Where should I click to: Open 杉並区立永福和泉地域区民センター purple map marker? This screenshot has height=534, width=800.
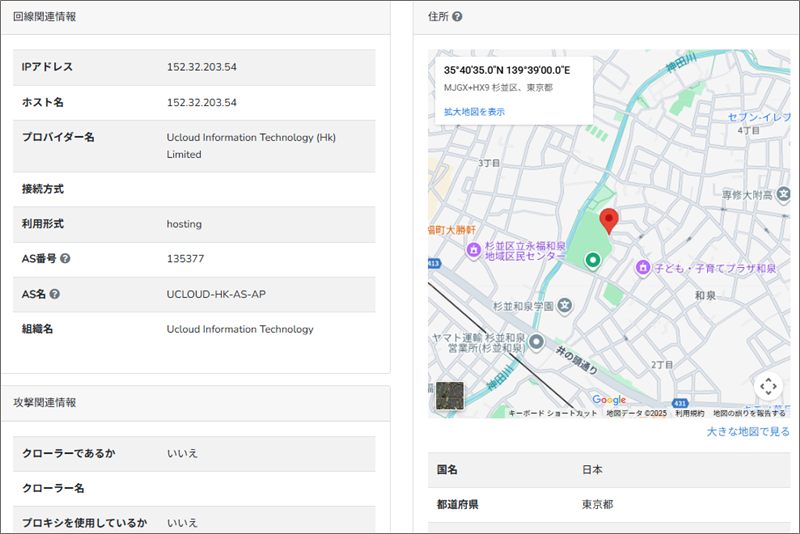pos(473,252)
